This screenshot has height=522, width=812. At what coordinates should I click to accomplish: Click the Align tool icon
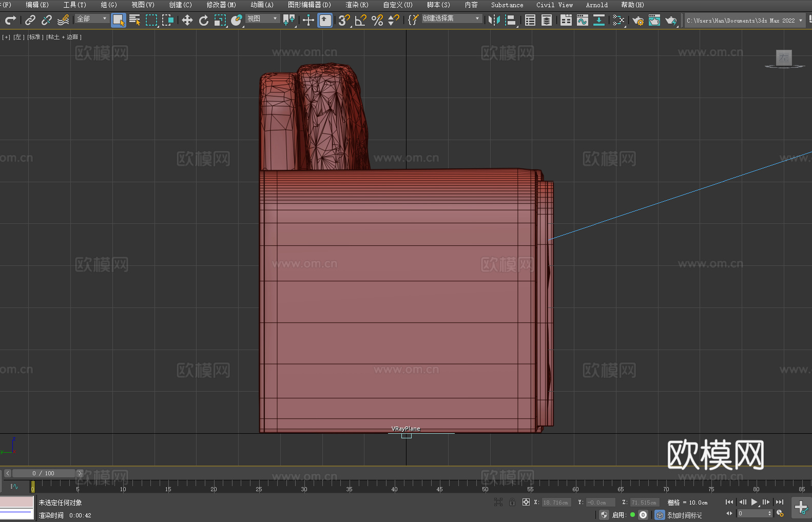[511, 20]
